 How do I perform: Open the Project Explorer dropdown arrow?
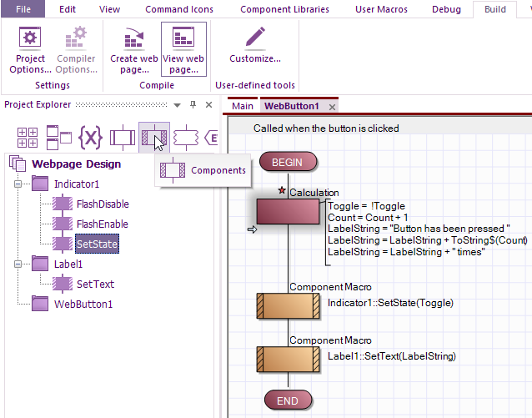coord(177,105)
